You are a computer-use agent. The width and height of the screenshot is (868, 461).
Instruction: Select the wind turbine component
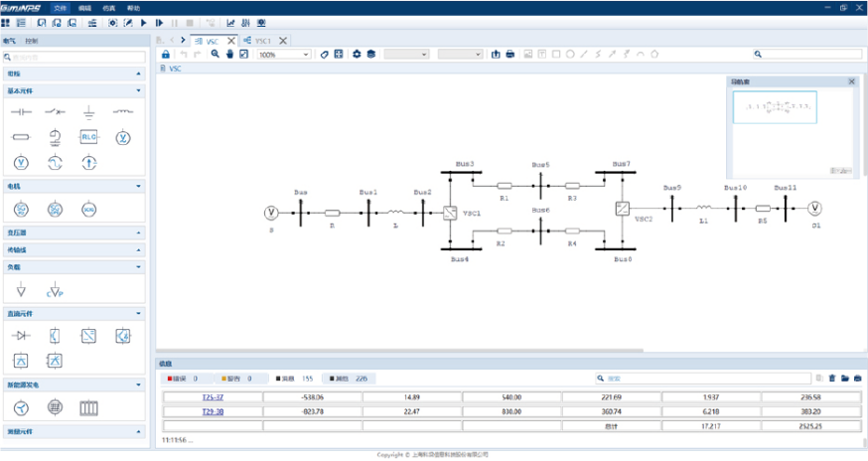pyautogui.click(x=22, y=407)
